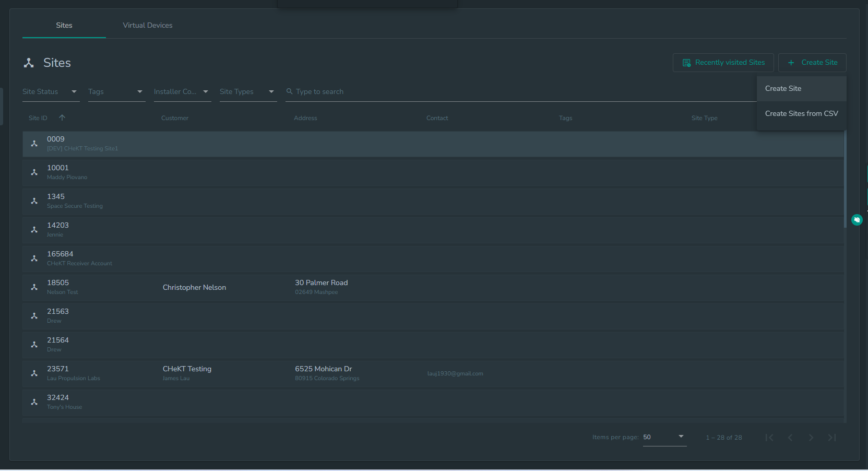Expand the Site Types dropdown
The height and width of the screenshot is (471, 868).
[x=248, y=92]
